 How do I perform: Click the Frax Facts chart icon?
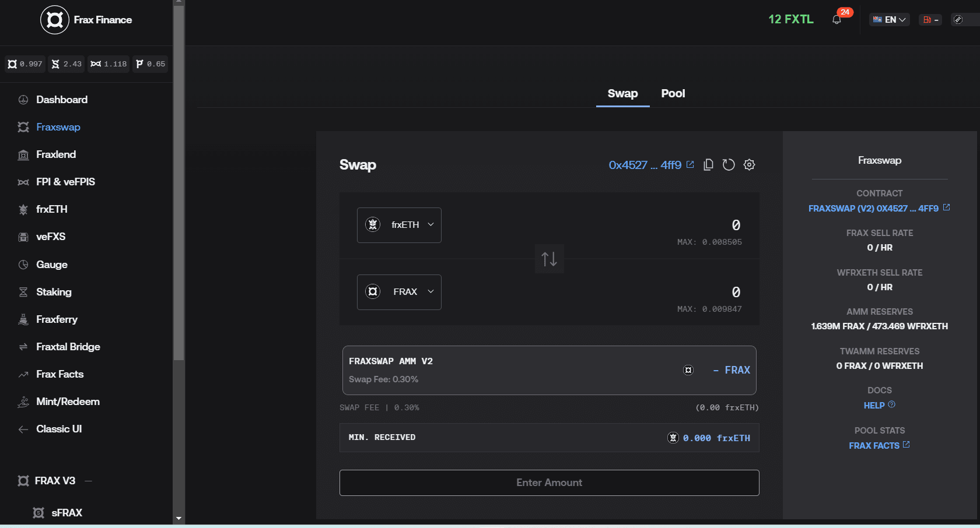[x=23, y=374]
